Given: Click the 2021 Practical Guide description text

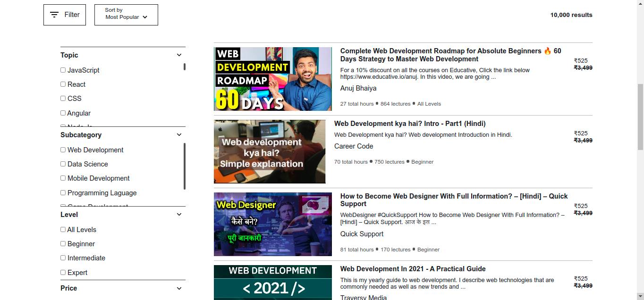Looking at the screenshot, I should [x=447, y=283].
